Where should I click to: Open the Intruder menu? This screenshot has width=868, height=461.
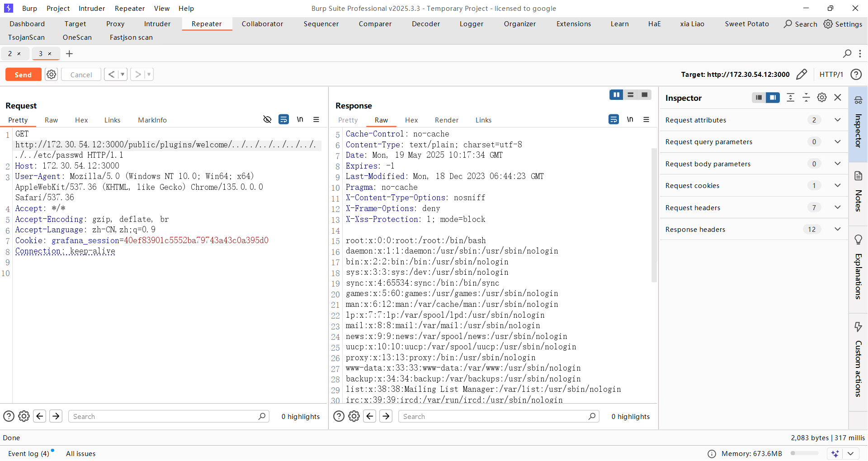92,8
